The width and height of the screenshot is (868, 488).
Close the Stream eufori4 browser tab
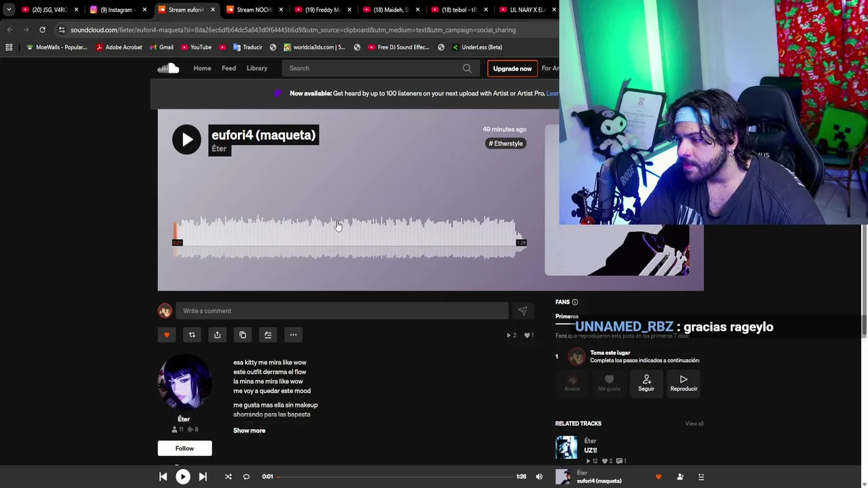[213, 9]
